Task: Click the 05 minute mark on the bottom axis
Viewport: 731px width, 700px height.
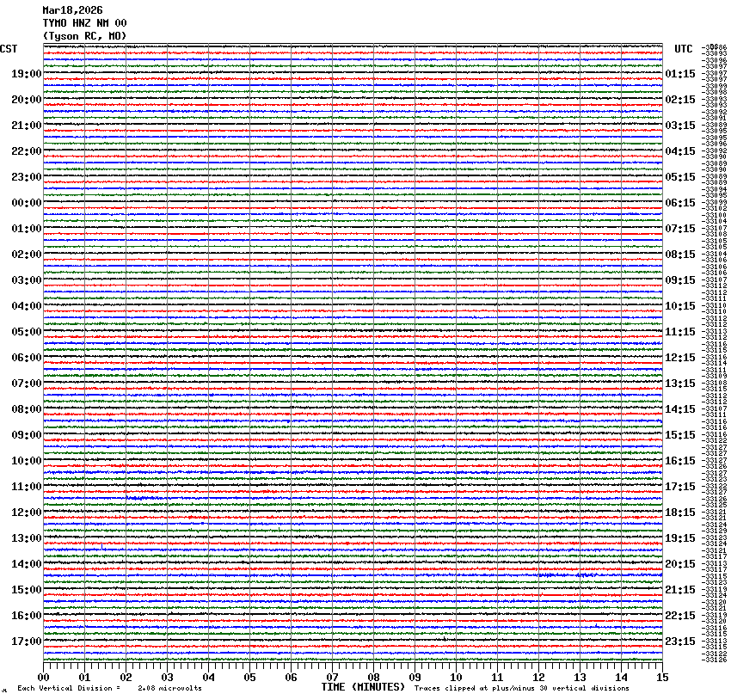Action: (249, 678)
